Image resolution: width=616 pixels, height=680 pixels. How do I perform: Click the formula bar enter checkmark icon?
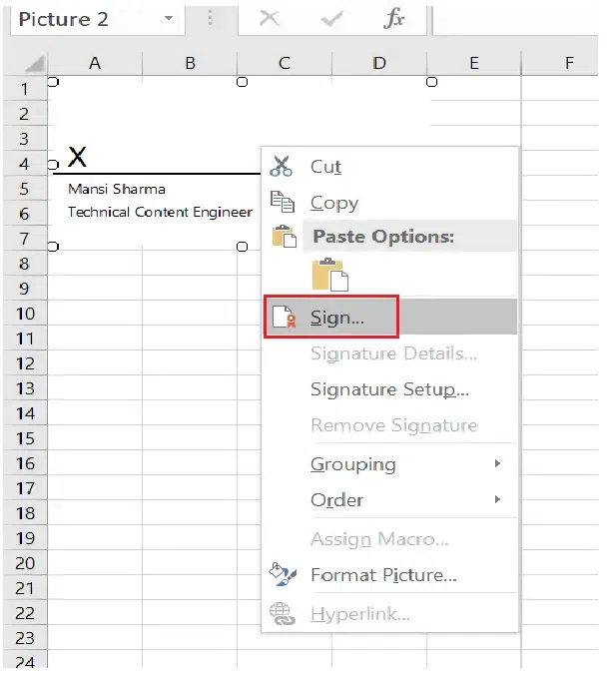[x=331, y=19]
